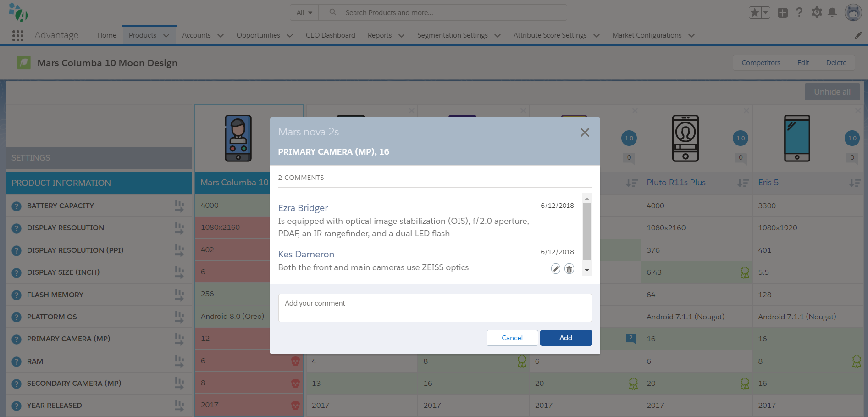Expand the Market Configurations chevron
This screenshot has height=417, width=868.
pos(691,36)
